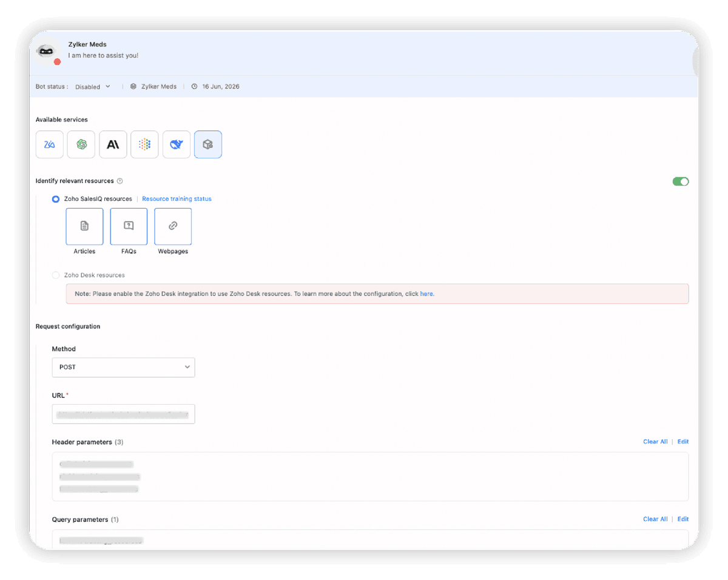Click the 'Zylker Meds' bot title
Viewport: 728px width, 580px height.
pos(87,44)
